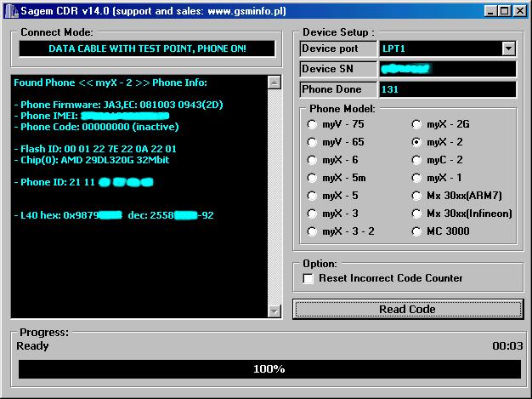Click the Phone IMEI line
This screenshot has width=532, height=399.
coord(92,116)
